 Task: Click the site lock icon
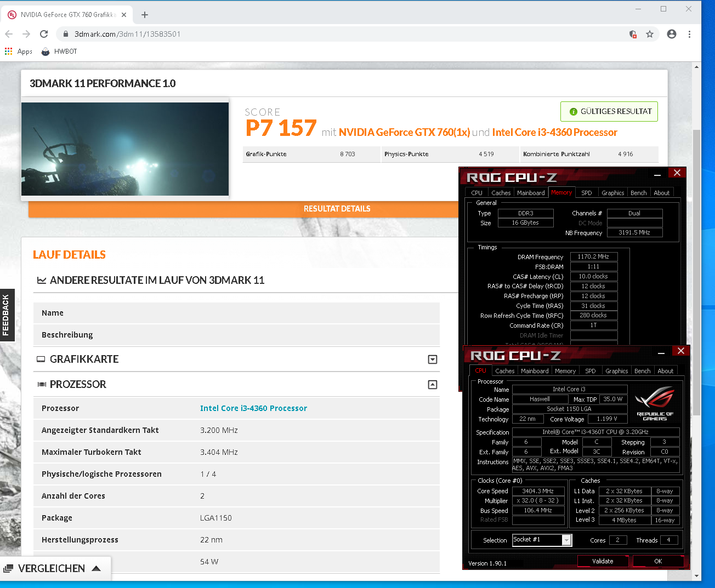tap(66, 34)
